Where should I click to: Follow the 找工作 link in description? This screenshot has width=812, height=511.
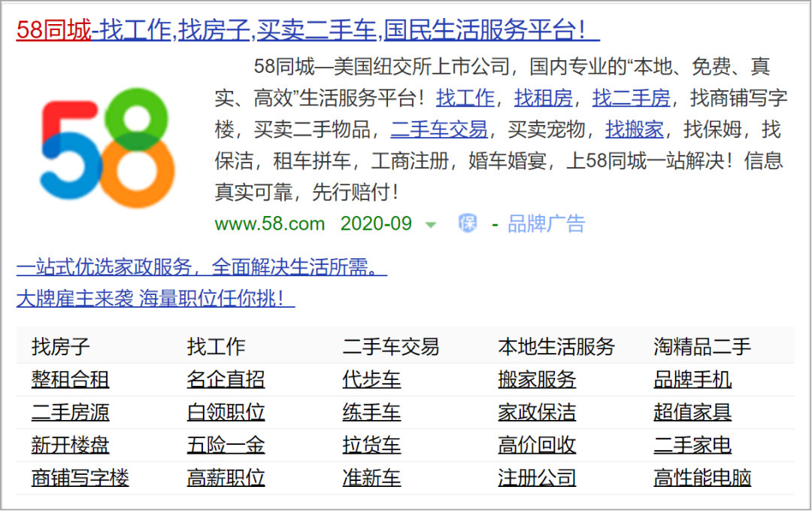pyautogui.click(x=465, y=98)
